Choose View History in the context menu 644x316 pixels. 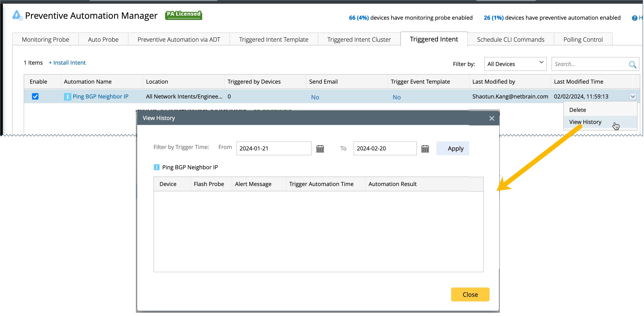tap(585, 122)
